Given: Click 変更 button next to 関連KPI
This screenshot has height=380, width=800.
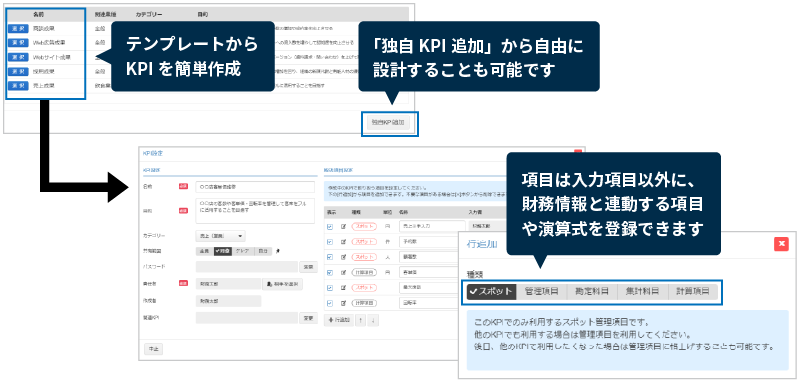Looking at the screenshot, I should [x=308, y=318].
